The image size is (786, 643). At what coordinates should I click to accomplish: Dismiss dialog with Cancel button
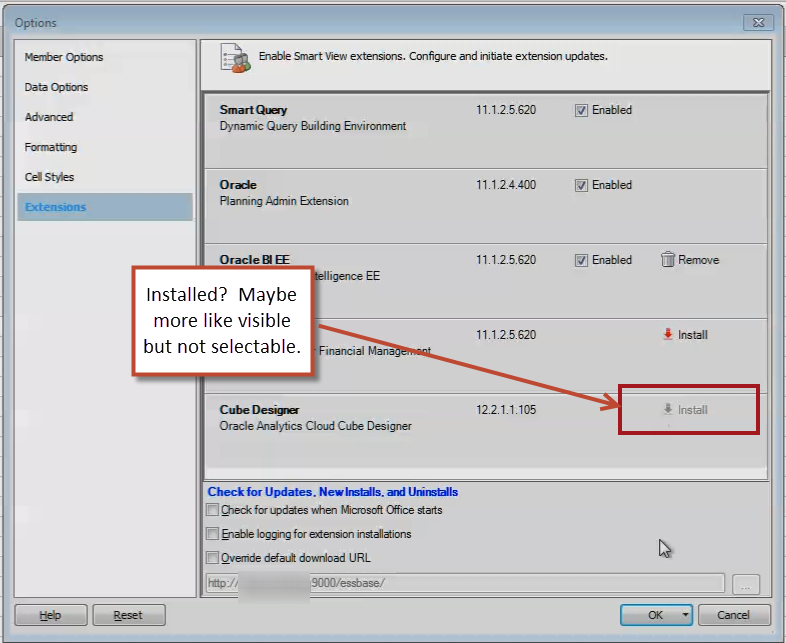[x=734, y=615]
